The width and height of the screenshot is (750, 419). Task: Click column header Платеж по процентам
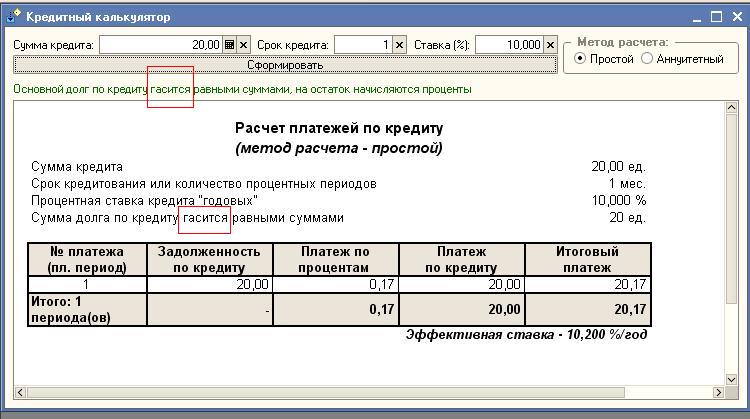pos(335,259)
